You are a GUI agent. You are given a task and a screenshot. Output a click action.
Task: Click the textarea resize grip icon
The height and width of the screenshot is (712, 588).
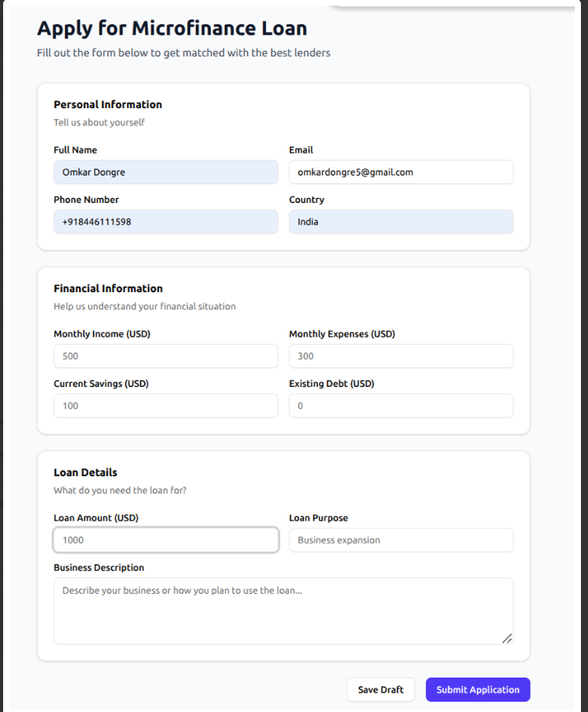(x=507, y=638)
